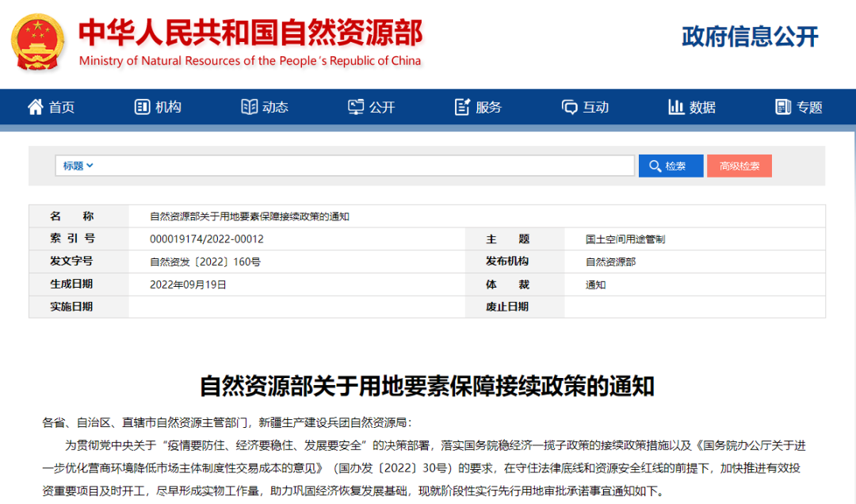This screenshot has width=856, height=504.
Task: Click the home icon beside 首页
Action: pos(36,107)
